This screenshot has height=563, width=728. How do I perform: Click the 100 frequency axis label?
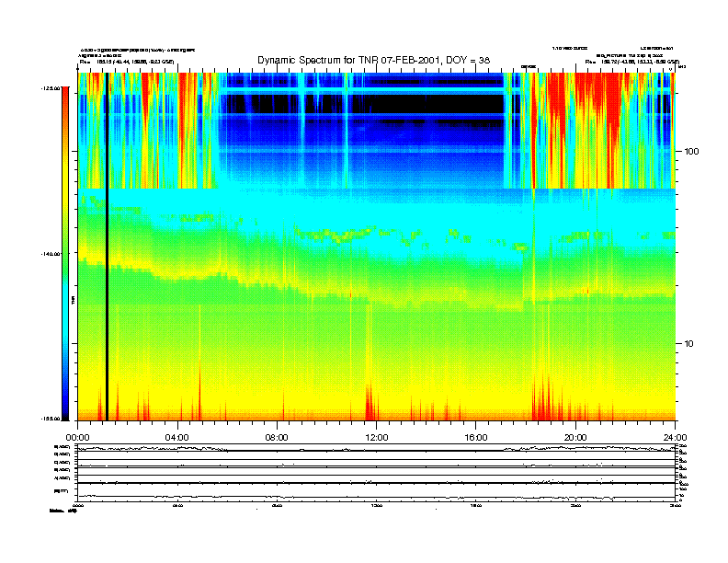691,152
